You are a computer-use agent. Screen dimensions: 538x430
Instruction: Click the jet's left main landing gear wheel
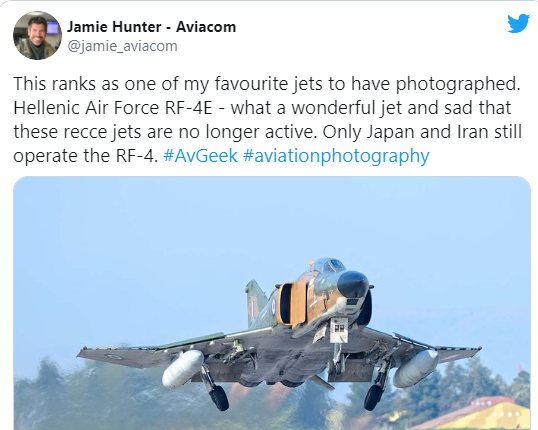click(219, 397)
